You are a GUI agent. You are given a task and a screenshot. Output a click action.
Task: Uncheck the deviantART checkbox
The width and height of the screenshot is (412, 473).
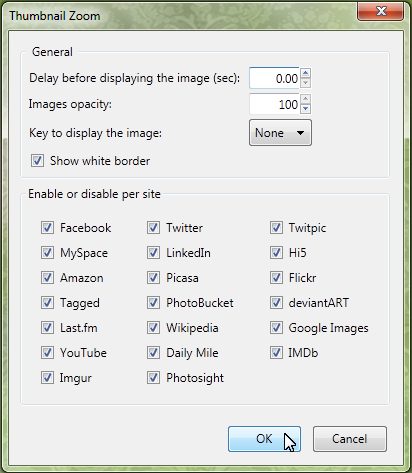[276, 303]
